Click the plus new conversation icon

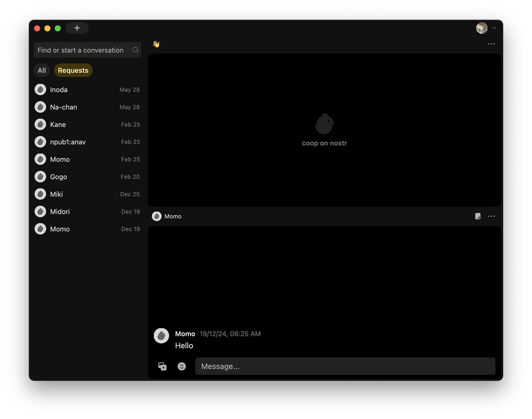pos(77,28)
